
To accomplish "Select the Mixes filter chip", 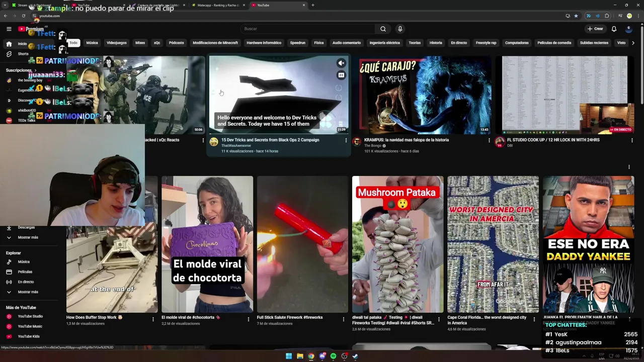I will click(140, 43).
